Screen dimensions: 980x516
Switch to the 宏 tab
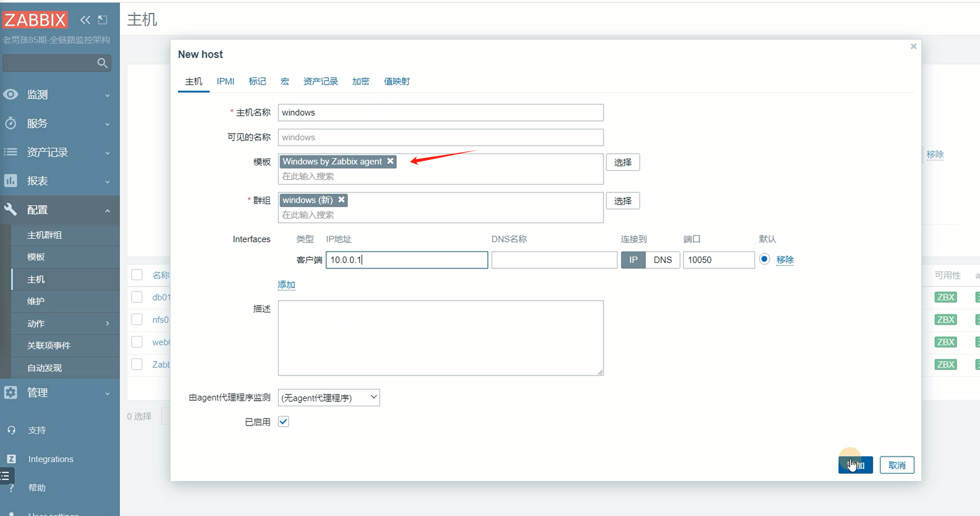coord(284,81)
